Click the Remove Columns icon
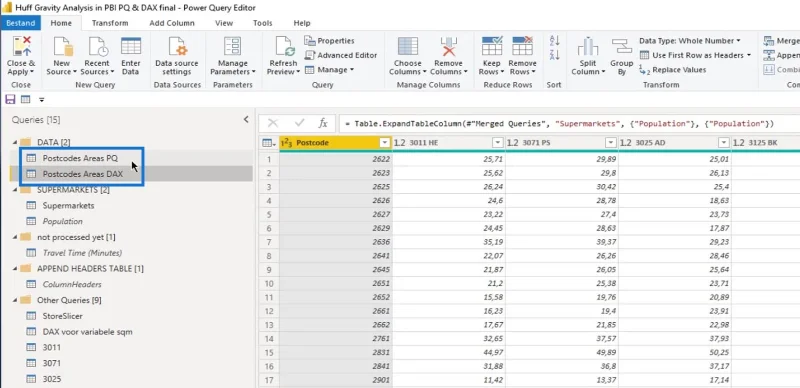 pos(449,46)
